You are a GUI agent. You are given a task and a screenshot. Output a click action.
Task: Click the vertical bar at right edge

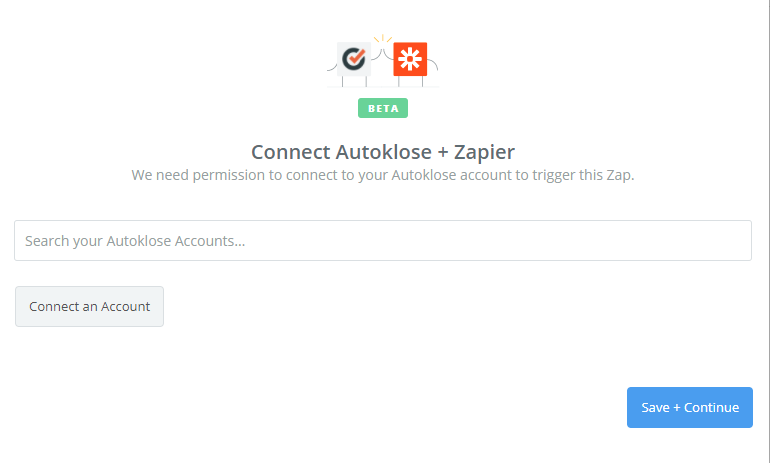coord(769,231)
